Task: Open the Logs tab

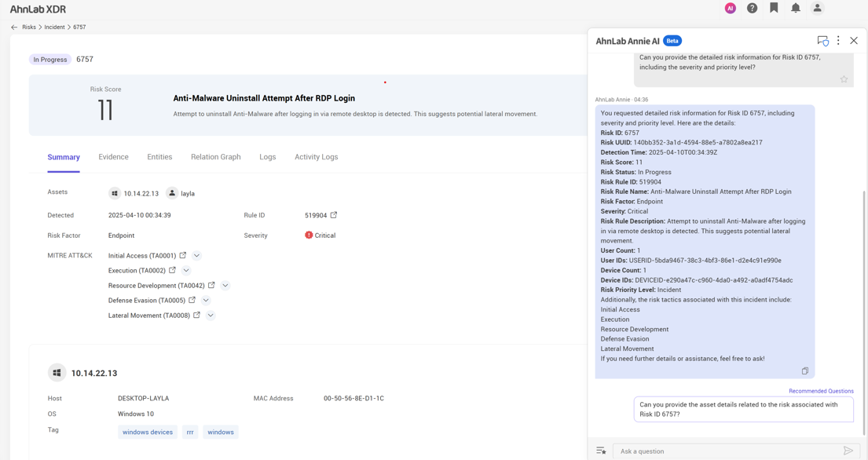Action: (267, 157)
